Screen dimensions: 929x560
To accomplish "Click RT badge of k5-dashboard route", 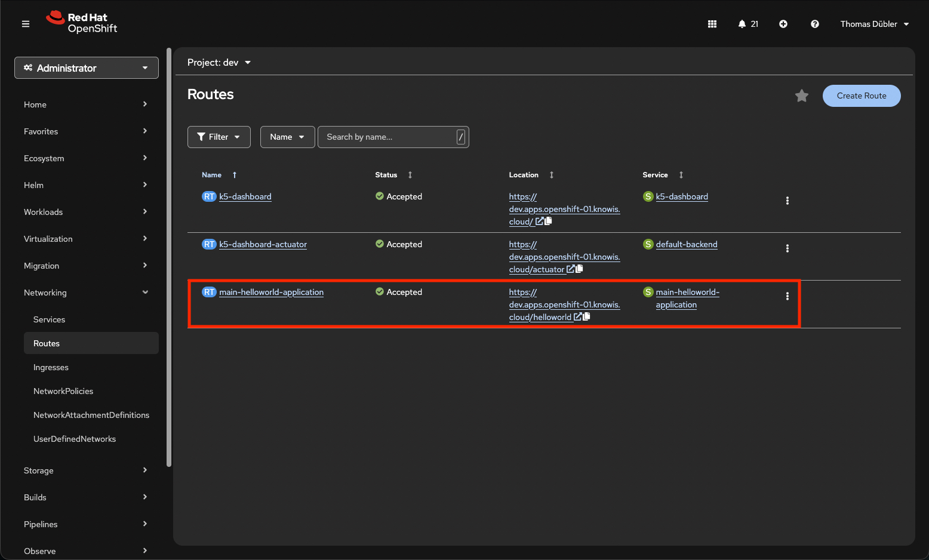I will click(209, 196).
